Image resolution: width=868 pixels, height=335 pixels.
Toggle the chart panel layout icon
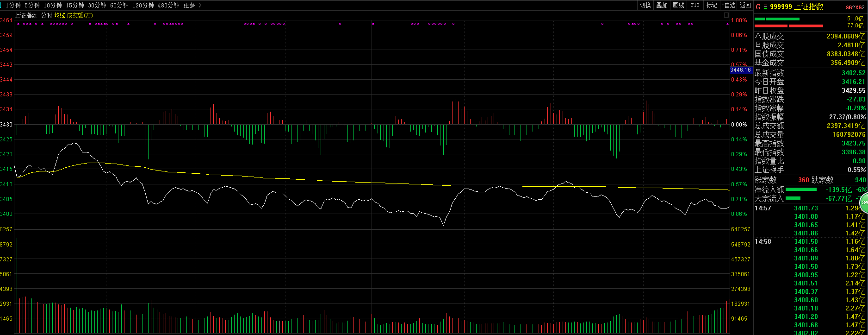(726, 15)
